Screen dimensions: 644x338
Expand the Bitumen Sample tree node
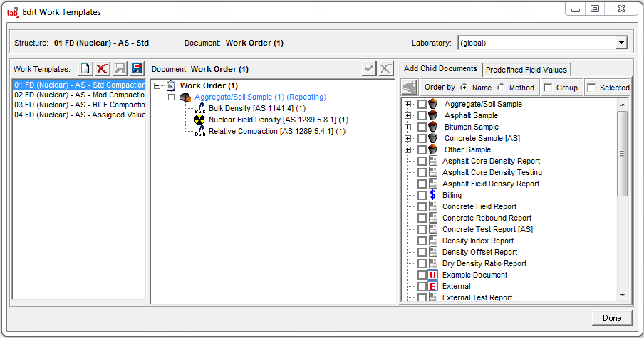click(x=409, y=127)
